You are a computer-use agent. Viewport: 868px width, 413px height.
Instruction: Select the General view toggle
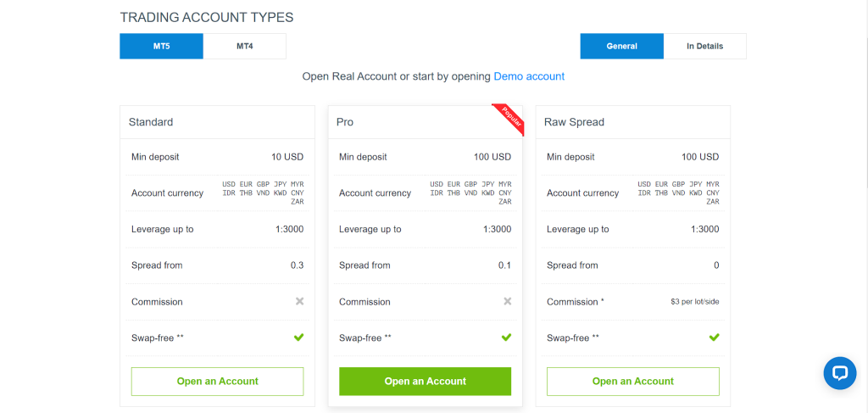[621, 47]
